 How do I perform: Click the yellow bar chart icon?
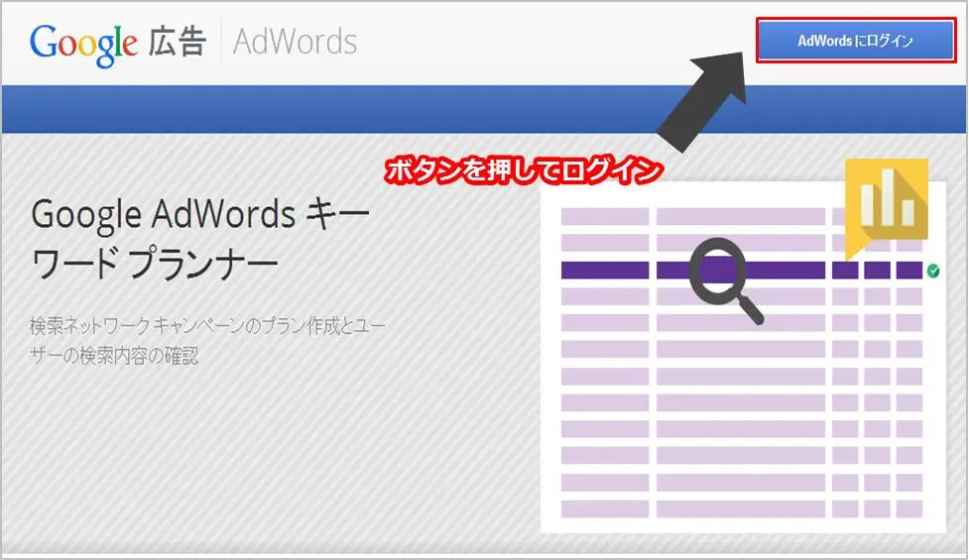click(887, 209)
